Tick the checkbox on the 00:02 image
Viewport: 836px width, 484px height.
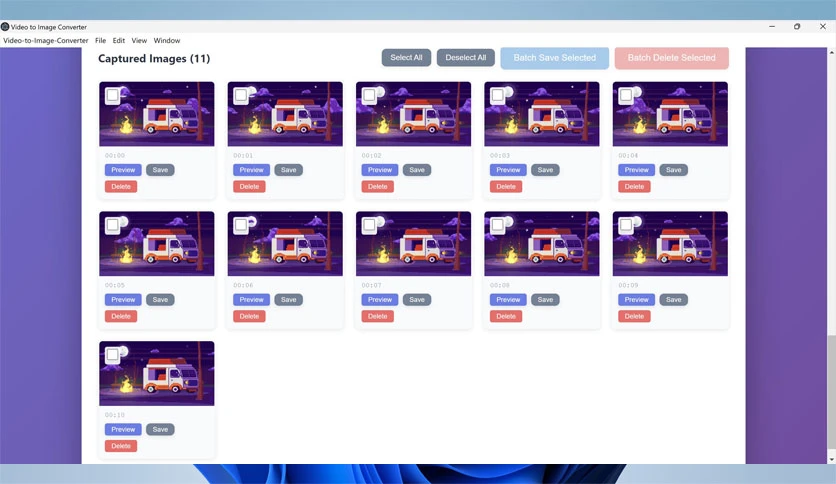[x=369, y=95]
